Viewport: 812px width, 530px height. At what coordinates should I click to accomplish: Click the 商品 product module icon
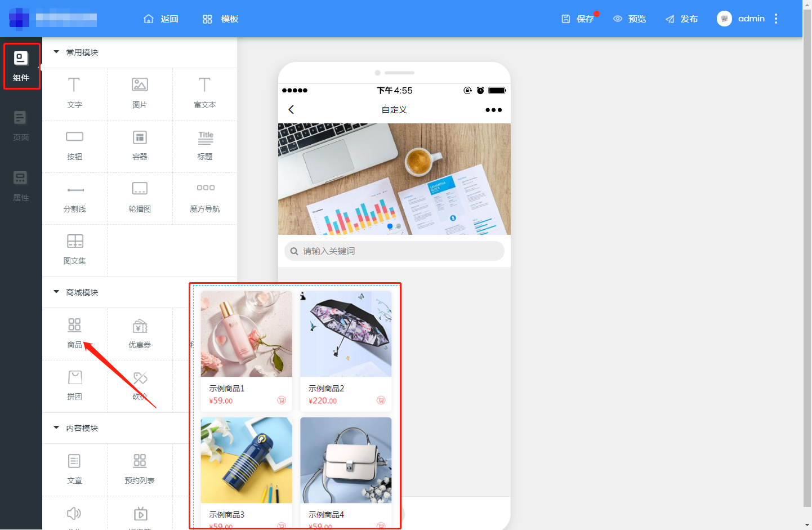tap(74, 325)
